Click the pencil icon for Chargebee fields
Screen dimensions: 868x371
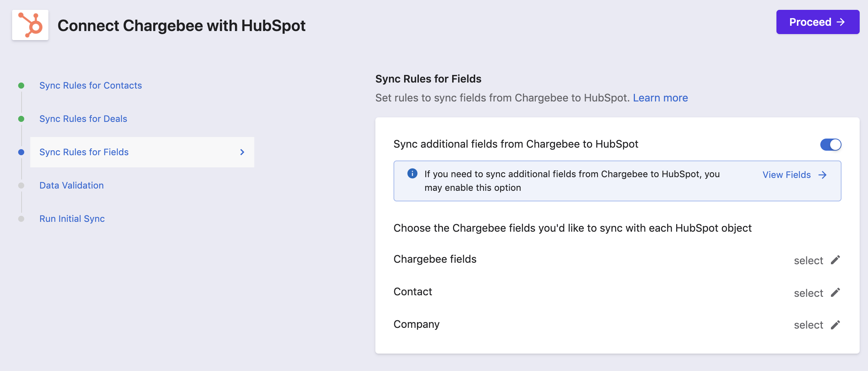point(835,260)
